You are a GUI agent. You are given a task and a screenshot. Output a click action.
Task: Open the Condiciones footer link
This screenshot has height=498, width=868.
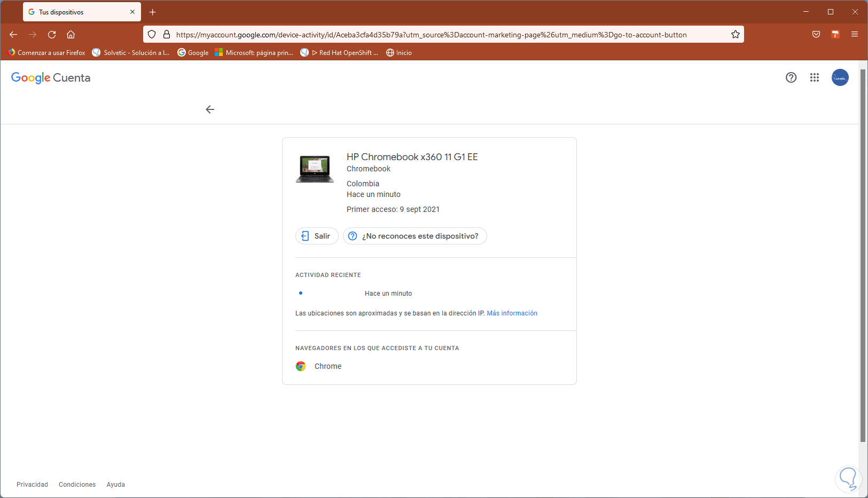(x=77, y=485)
